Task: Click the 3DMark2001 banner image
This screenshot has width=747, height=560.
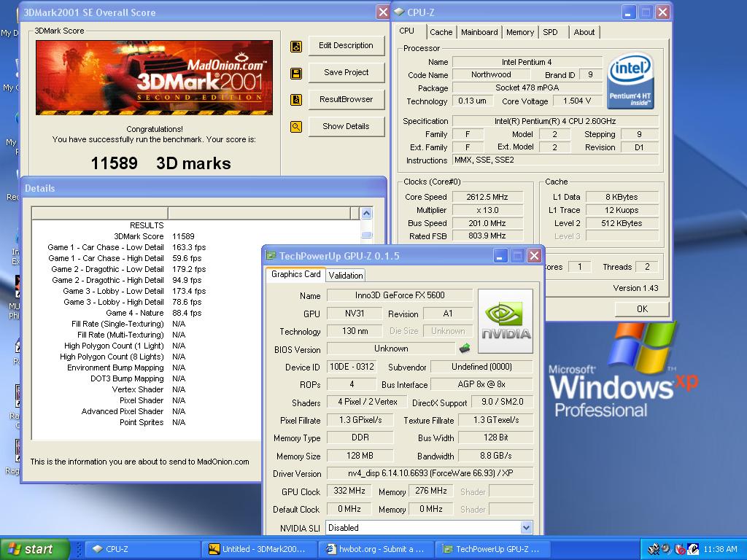Action: pyautogui.click(x=155, y=77)
